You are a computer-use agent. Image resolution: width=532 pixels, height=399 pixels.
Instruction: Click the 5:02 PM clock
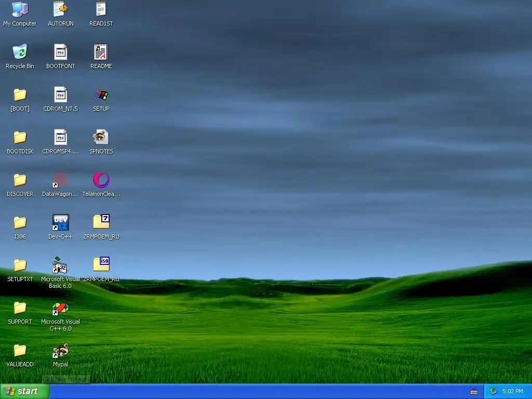(512, 392)
